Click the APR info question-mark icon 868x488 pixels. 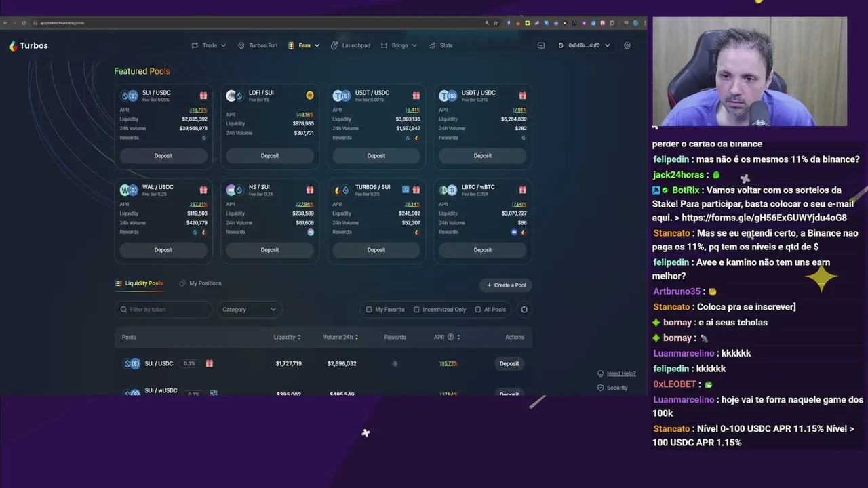tap(450, 337)
